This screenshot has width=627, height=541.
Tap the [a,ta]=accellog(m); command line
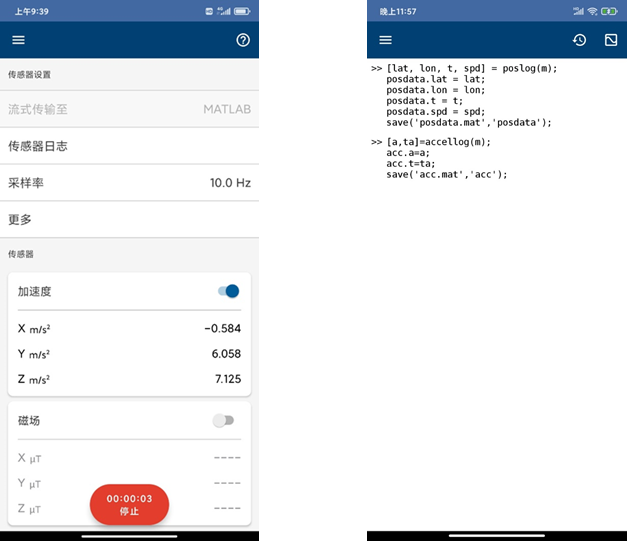coord(438,142)
